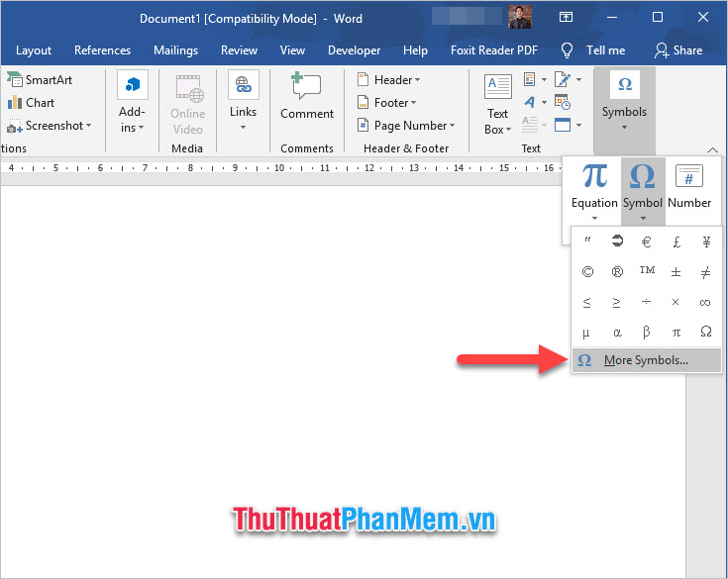Click the user profile picture

coord(520,17)
